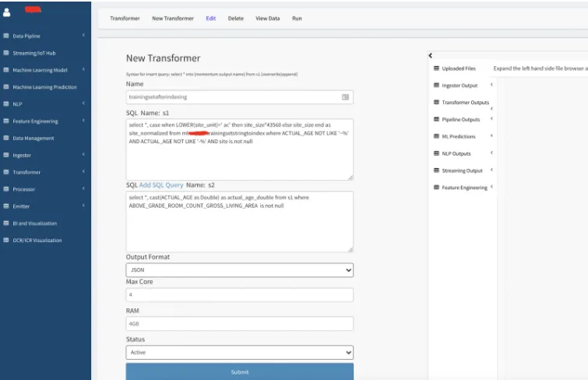Viewport: 588px width, 380px height.
Task: Click the ML Predictions panel icon
Action: (437, 136)
